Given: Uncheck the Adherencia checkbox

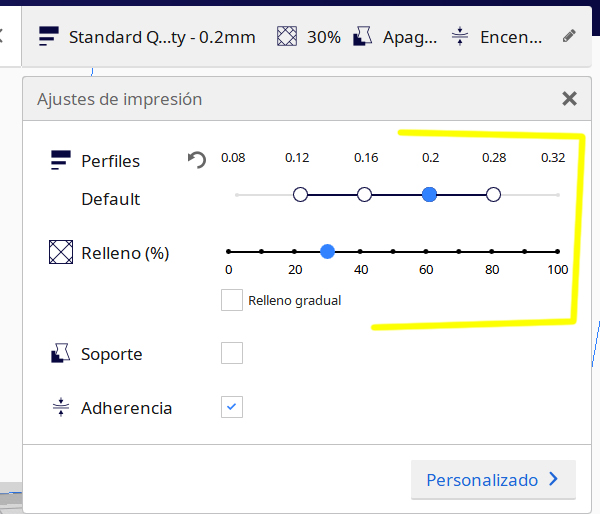Looking at the screenshot, I should (232, 407).
